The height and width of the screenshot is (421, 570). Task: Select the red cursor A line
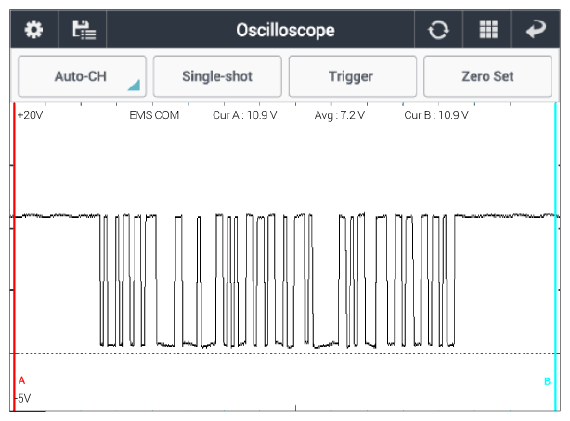[x=14, y=257]
